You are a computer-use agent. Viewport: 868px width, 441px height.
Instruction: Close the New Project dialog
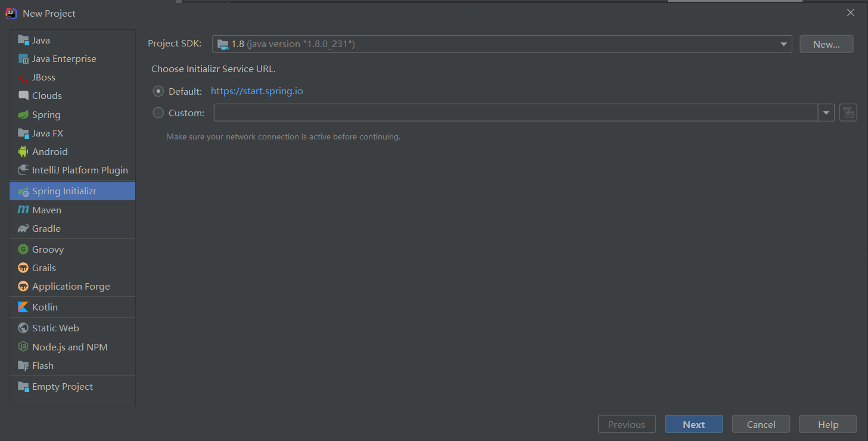coord(851,13)
